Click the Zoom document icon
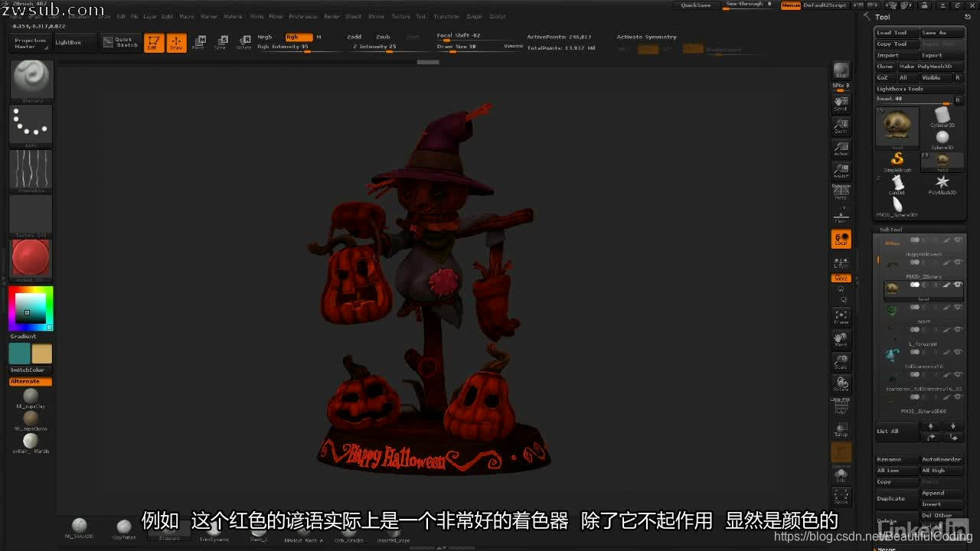Screen dimensions: 980x551 tap(841, 126)
